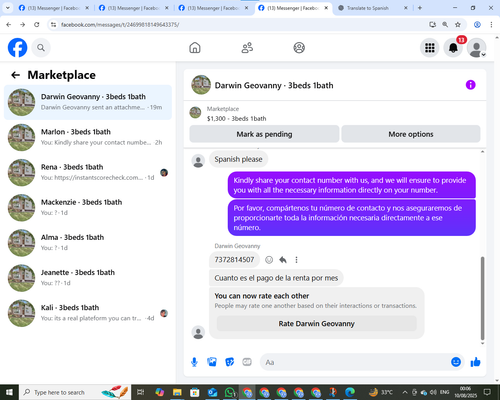Screen dimensions: 500x400
Task: Click scroll-down arrow of chat
Action: (x=482, y=343)
